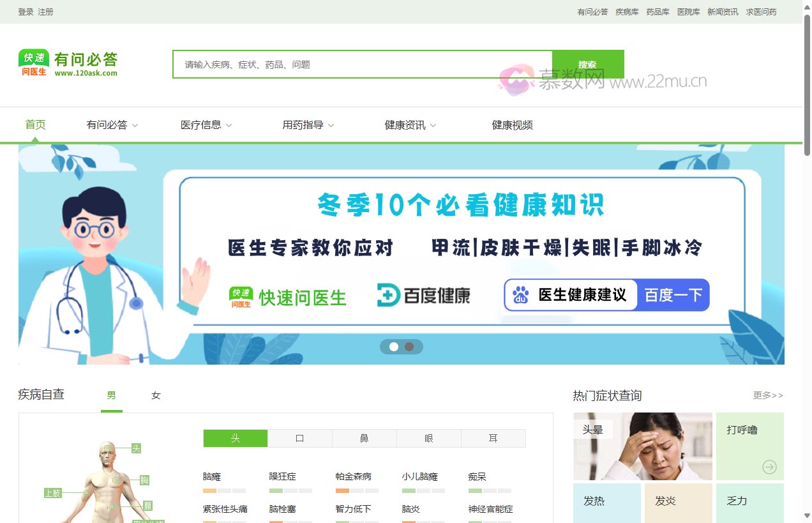This screenshot has width=812, height=523.
Task: Select the 男 gender option in 疾病自查
Action: tap(111, 395)
